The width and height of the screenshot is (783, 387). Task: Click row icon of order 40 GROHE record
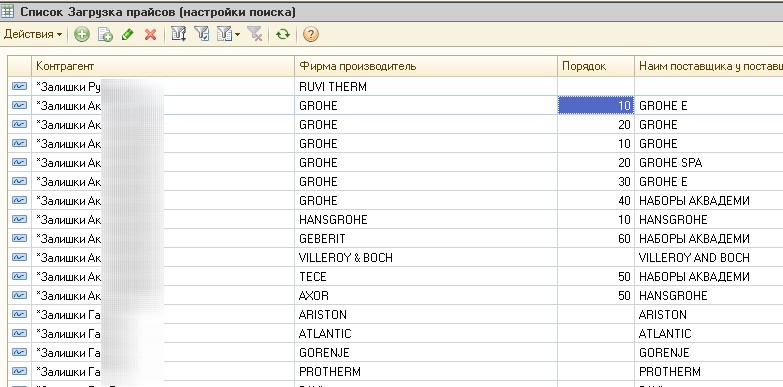[19, 200]
